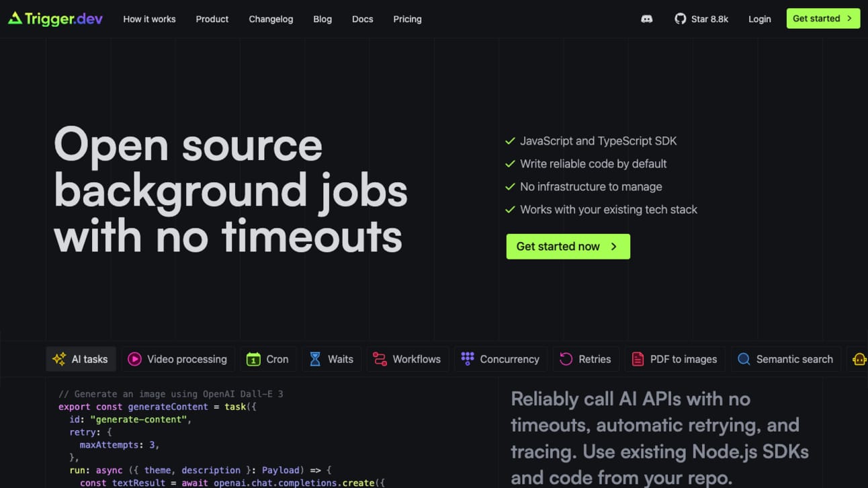Click the Trigger.dev logo
This screenshot has height=488, width=868.
click(55, 19)
